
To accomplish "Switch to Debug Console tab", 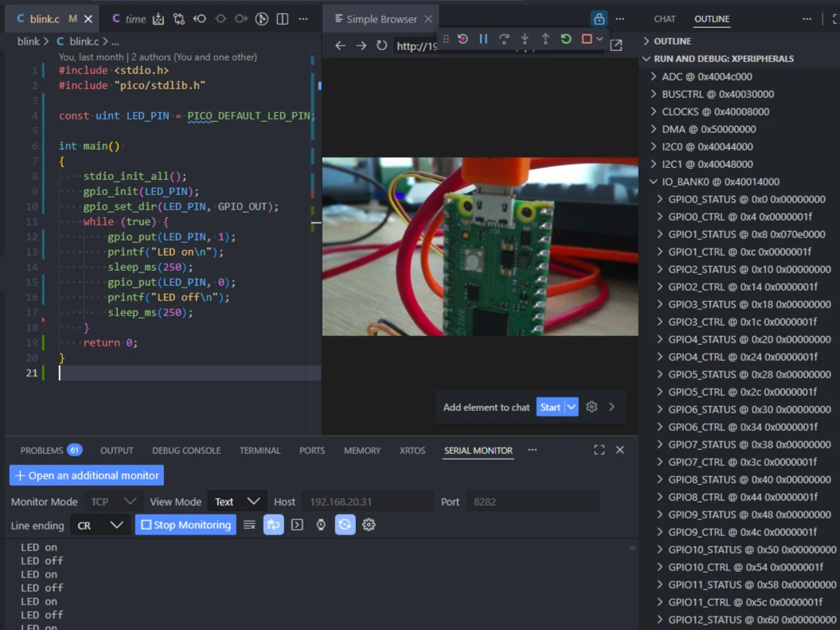I will coord(186,451).
